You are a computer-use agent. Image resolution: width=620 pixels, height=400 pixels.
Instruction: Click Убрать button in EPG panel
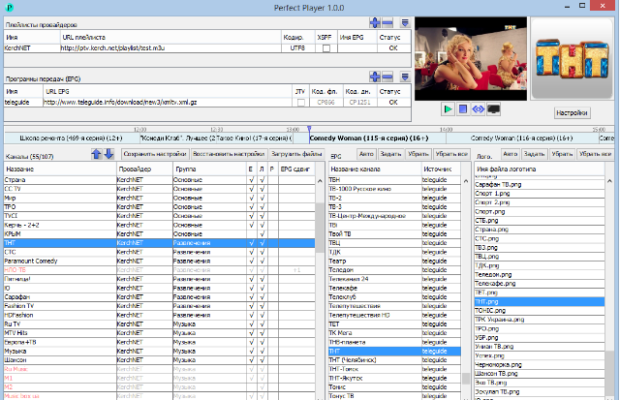click(x=418, y=154)
